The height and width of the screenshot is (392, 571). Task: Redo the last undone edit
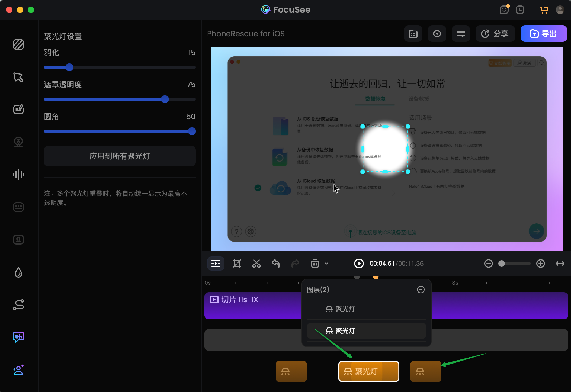pos(295,264)
